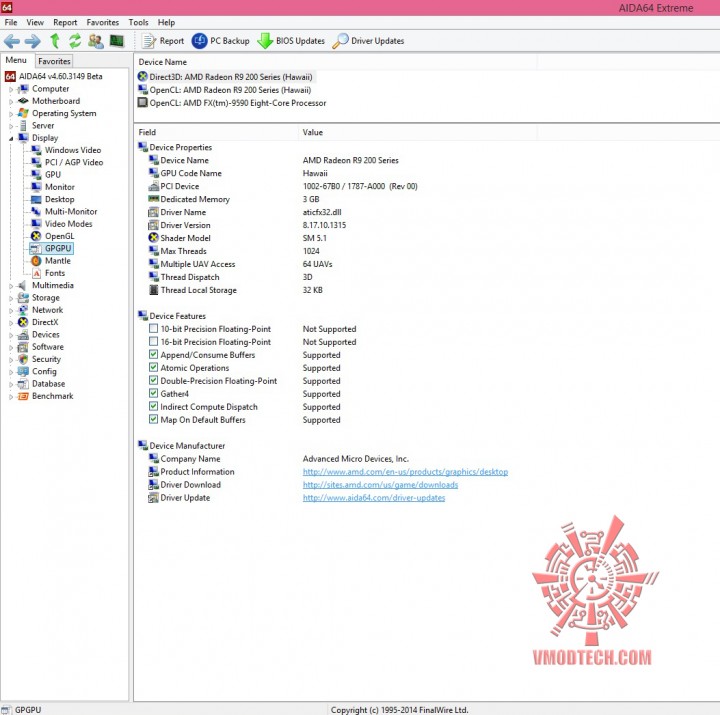Open the Report menu
Image resolution: width=720 pixels, height=715 pixels.
65,23
